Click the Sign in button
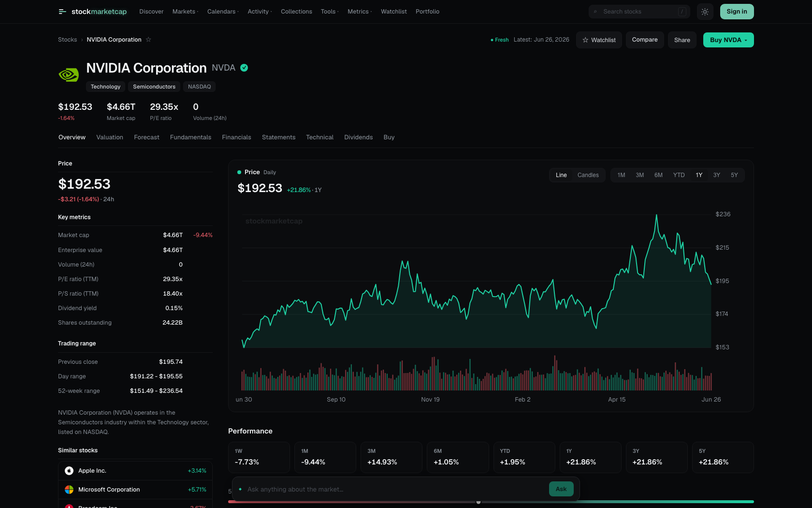 point(737,12)
